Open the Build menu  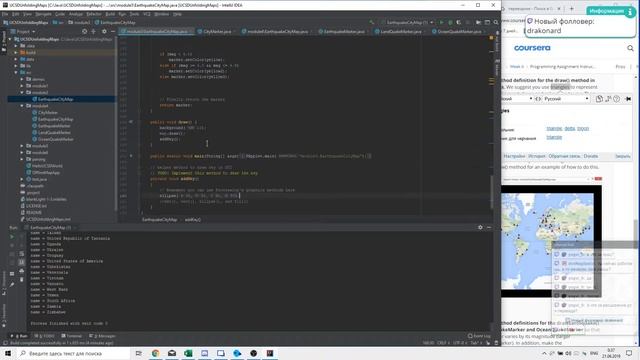click(x=110, y=14)
